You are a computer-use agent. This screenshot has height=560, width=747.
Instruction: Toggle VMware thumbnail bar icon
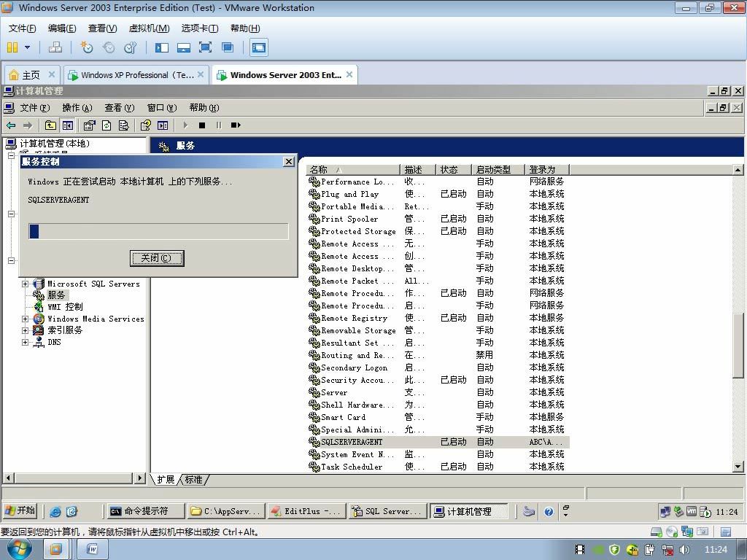pos(183,47)
